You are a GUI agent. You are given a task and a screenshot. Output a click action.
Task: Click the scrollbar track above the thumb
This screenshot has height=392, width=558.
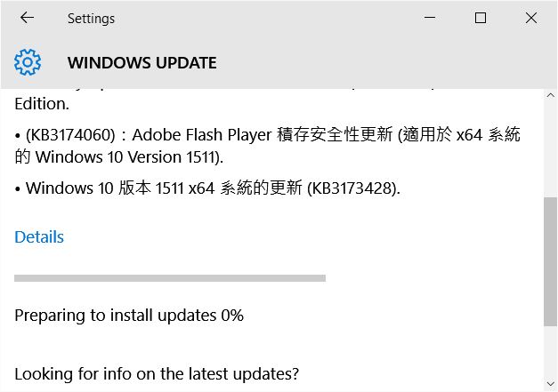(551, 149)
